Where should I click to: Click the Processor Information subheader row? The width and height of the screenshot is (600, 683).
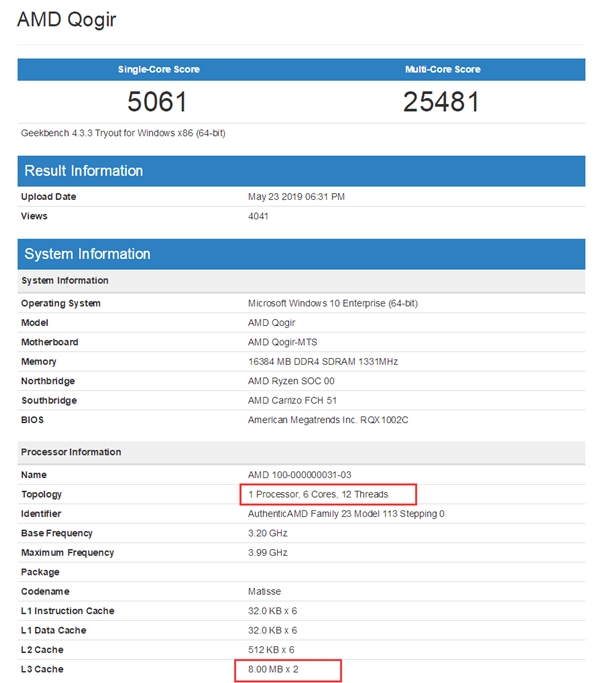(x=301, y=452)
